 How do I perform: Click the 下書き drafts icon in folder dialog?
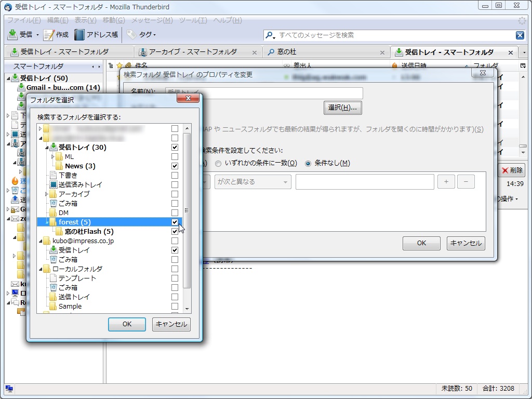[53, 176]
